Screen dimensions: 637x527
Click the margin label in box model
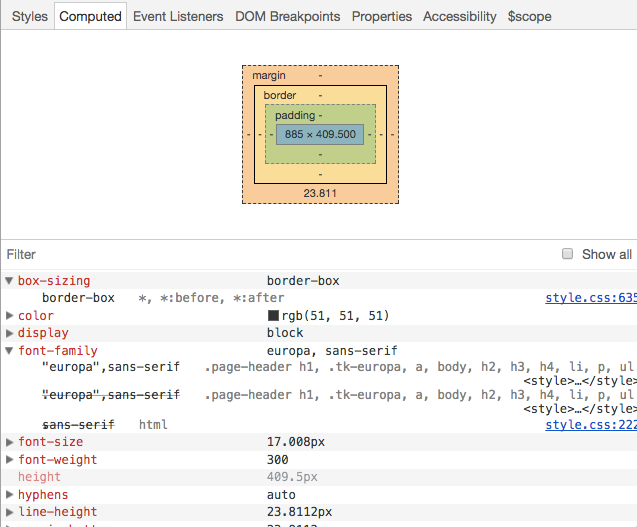pos(269,75)
